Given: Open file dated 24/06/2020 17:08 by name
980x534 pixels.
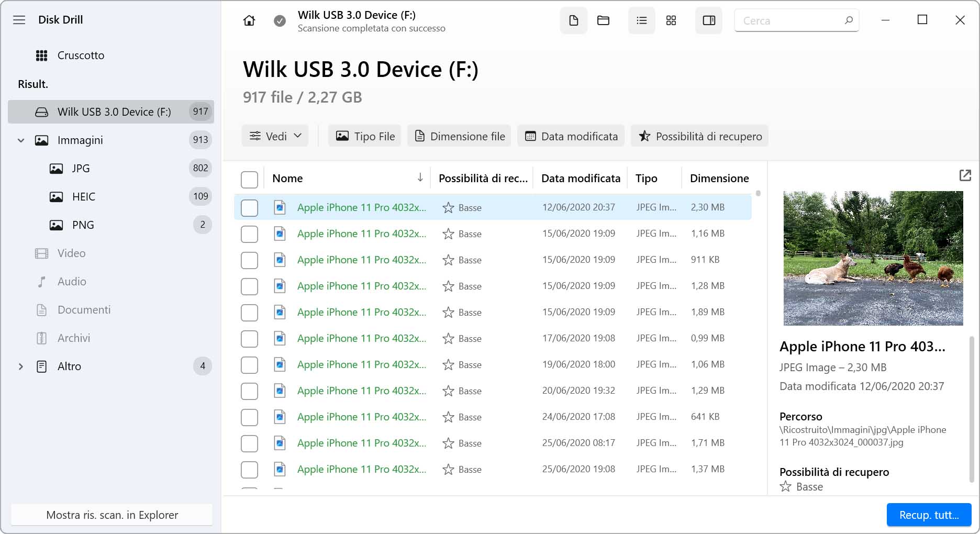Looking at the screenshot, I should pyautogui.click(x=362, y=417).
